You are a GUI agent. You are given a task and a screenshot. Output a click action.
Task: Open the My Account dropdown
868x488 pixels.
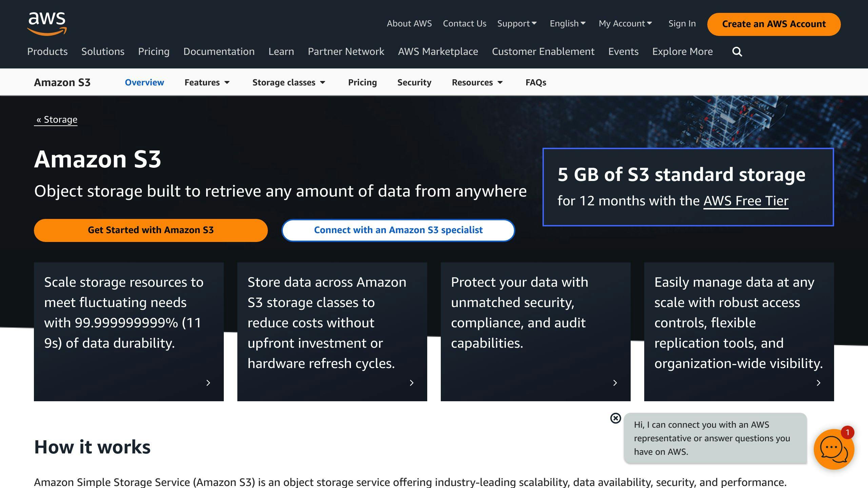[625, 23]
